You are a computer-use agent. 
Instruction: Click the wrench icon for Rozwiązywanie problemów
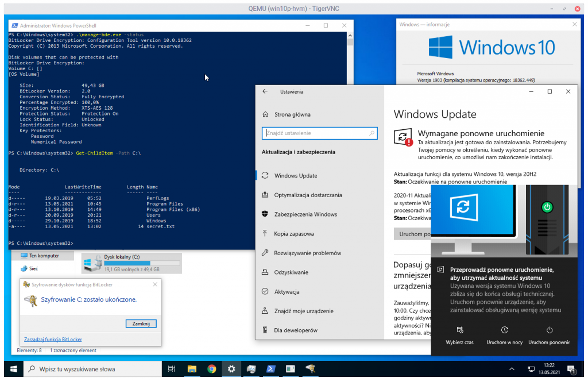[x=265, y=253]
